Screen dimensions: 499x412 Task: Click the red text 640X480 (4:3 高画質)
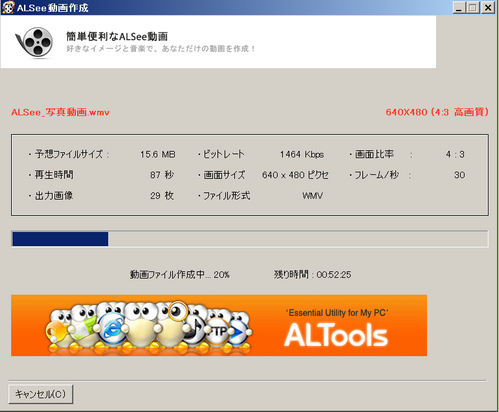pos(437,112)
